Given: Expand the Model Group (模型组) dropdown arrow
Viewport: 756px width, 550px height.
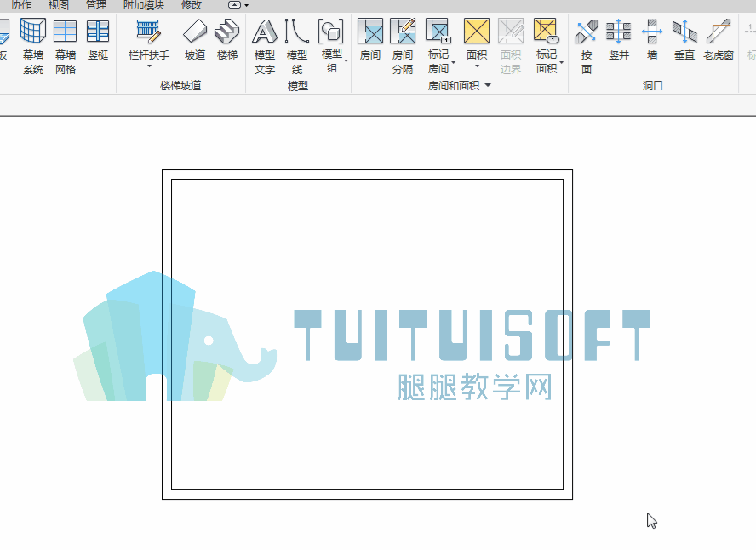Looking at the screenshot, I should click(x=346, y=60).
